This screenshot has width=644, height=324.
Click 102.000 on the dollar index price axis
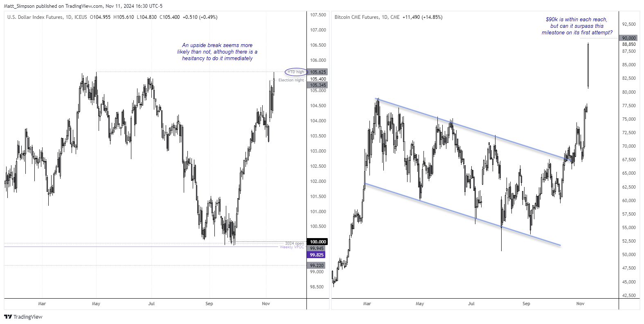click(318, 181)
